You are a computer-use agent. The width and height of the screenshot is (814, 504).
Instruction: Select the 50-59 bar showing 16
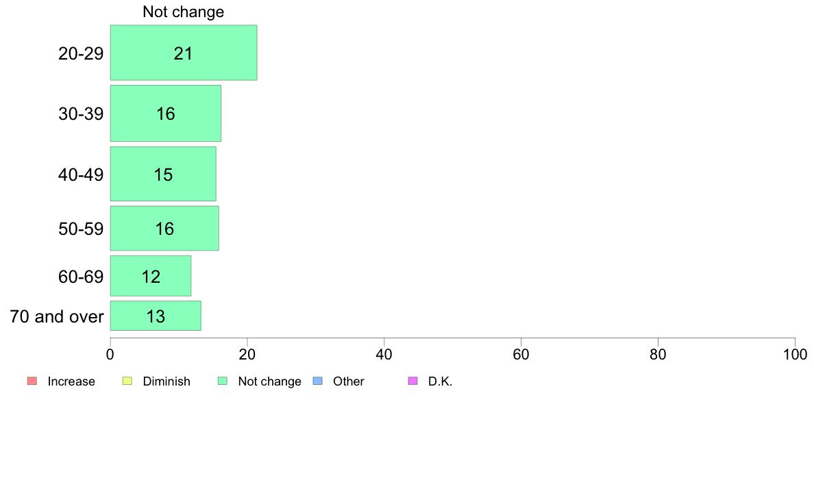(x=164, y=229)
